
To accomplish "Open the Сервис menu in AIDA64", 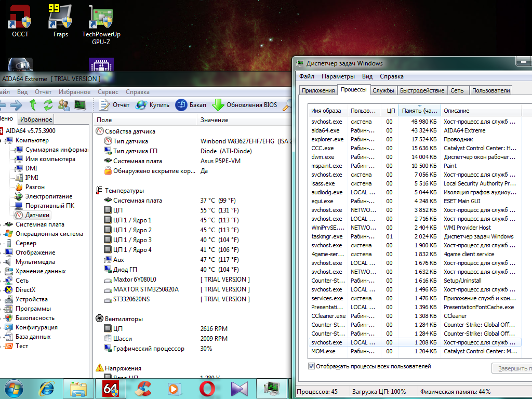I will (x=108, y=92).
